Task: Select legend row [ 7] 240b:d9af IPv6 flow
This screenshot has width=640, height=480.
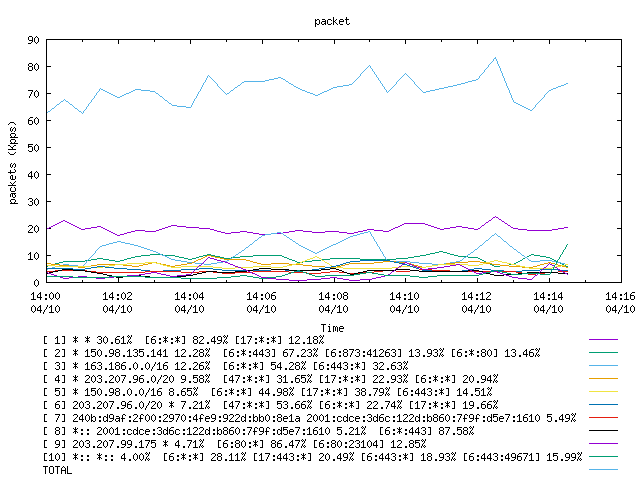Action: pos(309,418)
